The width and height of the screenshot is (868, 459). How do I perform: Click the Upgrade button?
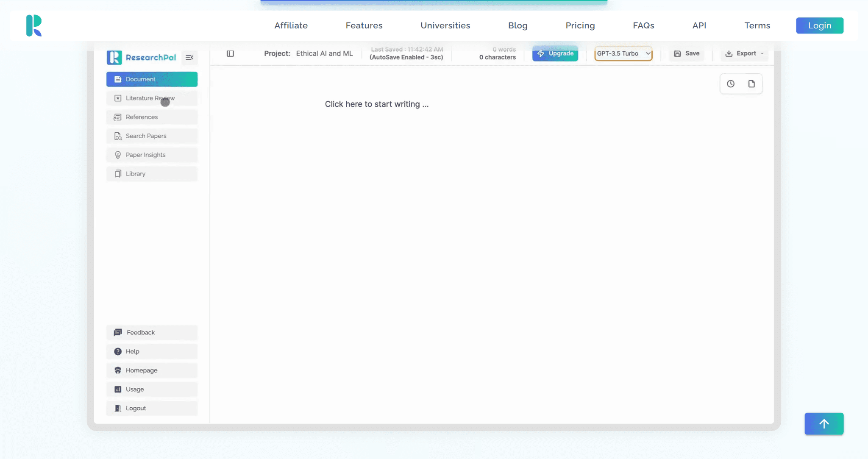coord(555,53)
